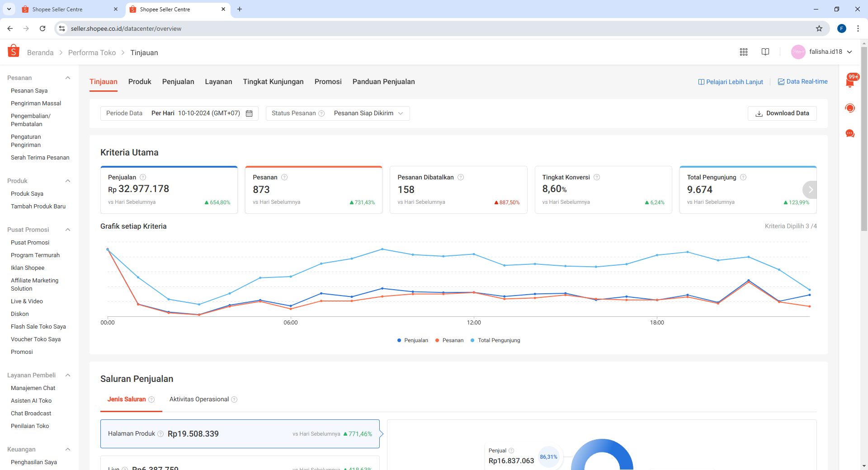Open Chrome profile F icon
868x470 pixels.
842,28
